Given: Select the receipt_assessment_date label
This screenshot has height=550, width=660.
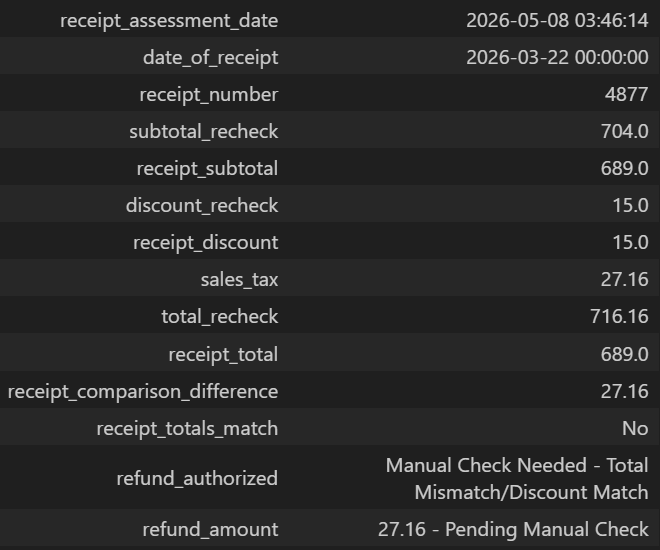Looking at the screenshot, I should click(x=169, y=21).
